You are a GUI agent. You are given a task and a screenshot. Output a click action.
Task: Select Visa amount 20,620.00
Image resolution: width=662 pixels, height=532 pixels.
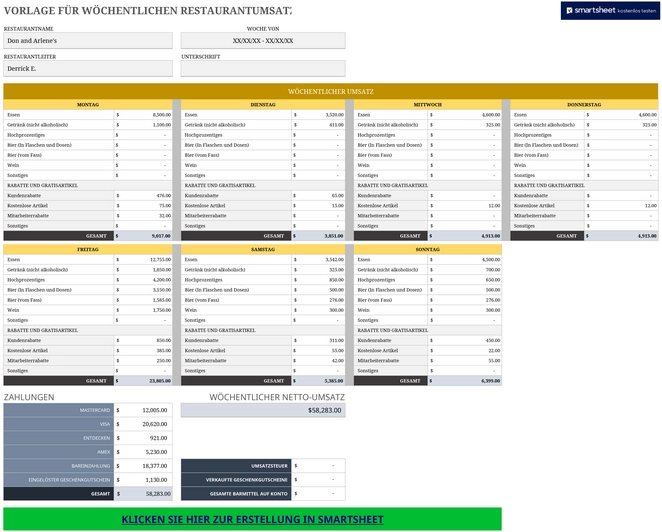(x=143, y=424)
